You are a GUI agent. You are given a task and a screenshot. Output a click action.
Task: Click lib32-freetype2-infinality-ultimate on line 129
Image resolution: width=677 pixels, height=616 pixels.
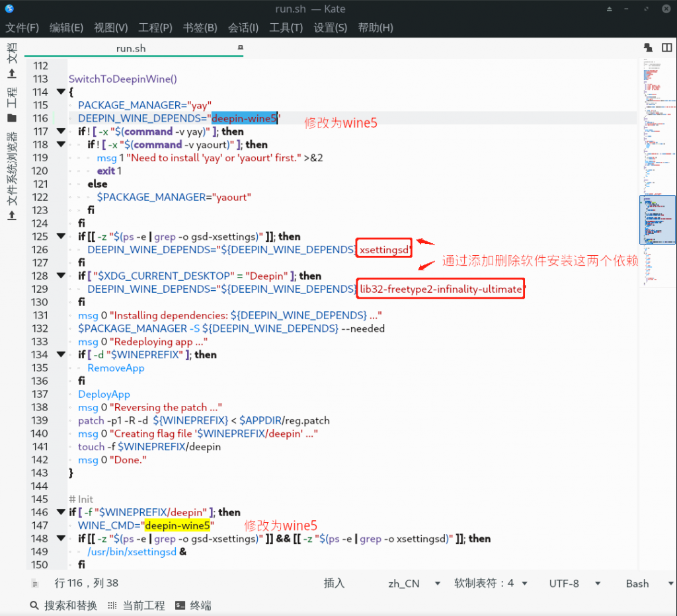point(441,289)
